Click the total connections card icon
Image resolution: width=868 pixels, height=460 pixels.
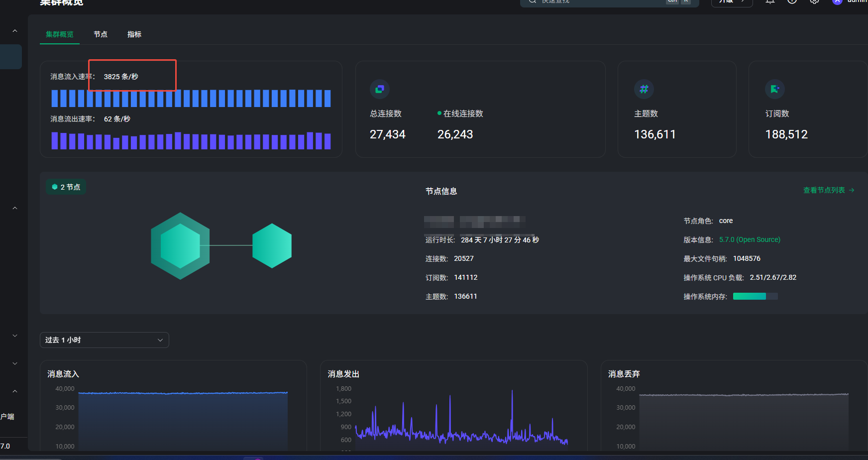click(x=379, y=90)
